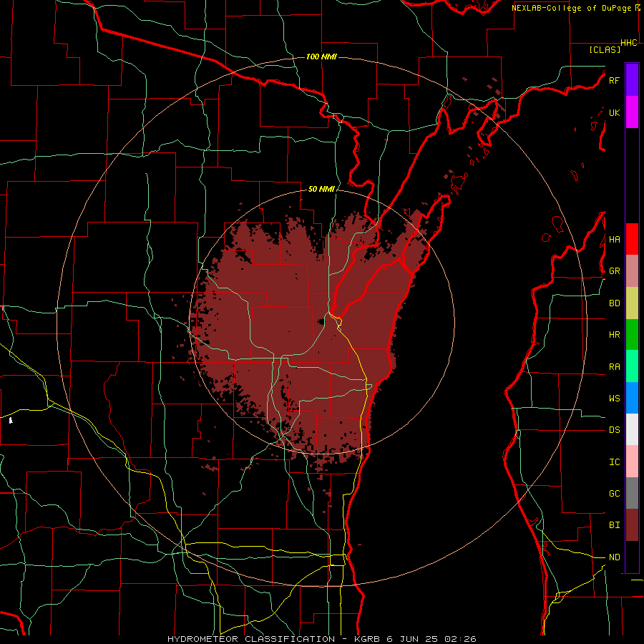Click the DS white legend swatch
The width and height of the screenshot is (644, 644).
[632, 429]
